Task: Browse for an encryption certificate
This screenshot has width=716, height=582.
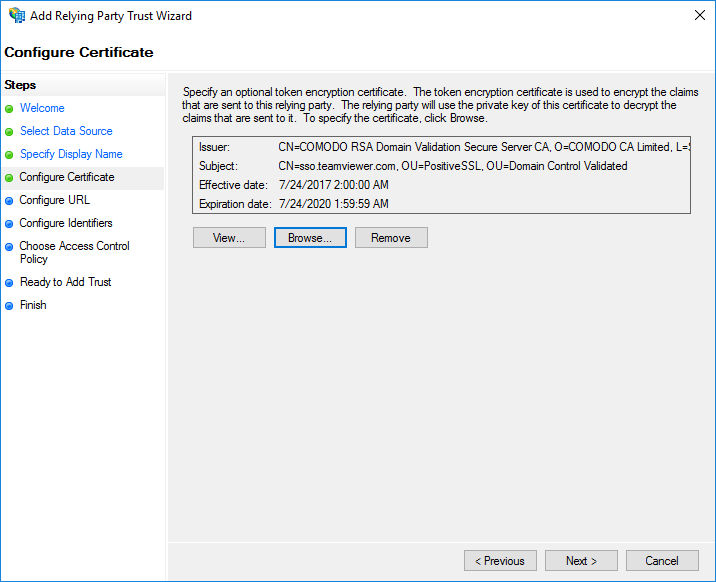Action: [311, 238]
